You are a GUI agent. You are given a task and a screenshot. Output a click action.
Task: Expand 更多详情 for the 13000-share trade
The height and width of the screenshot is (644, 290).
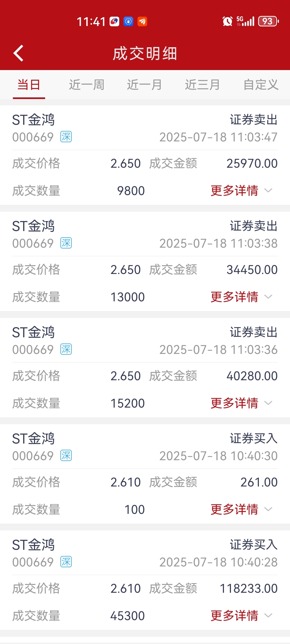click(241, 297)
